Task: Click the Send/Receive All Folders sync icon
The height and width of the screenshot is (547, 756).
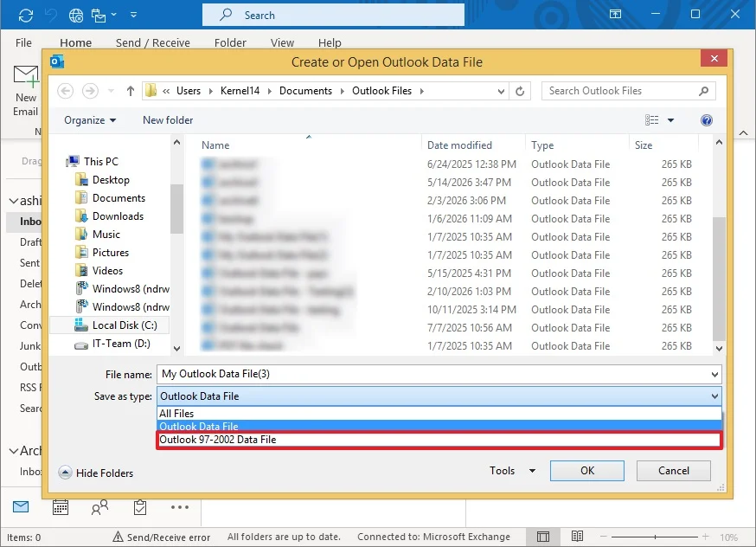Action: click(26, 16)
